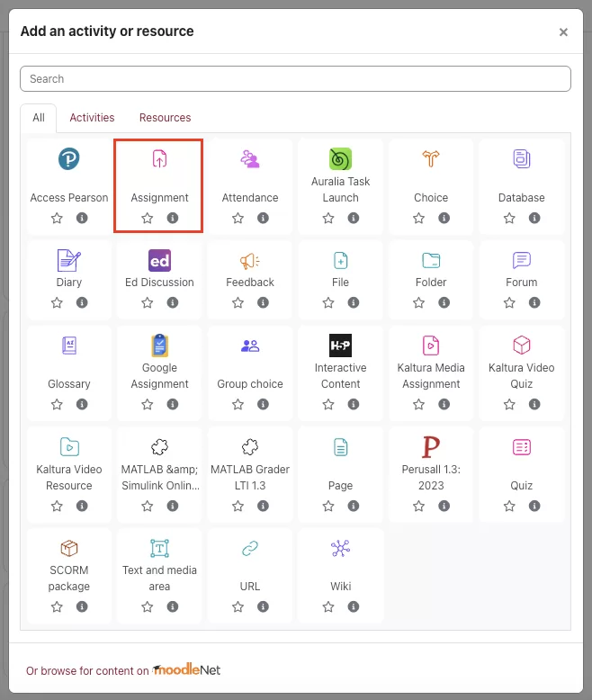Star the Page resource as favourite
This screenshot has width=592, height=700.
[x=328, y=506]
